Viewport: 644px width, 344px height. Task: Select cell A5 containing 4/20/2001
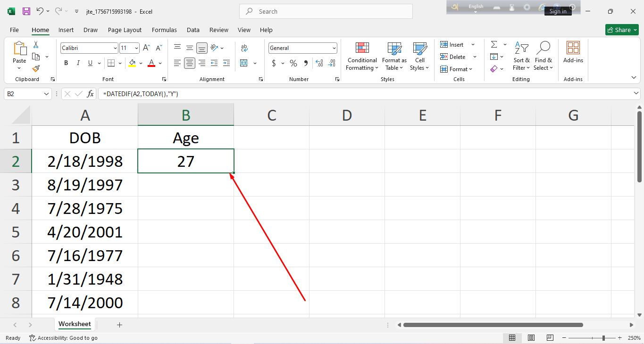85,232
